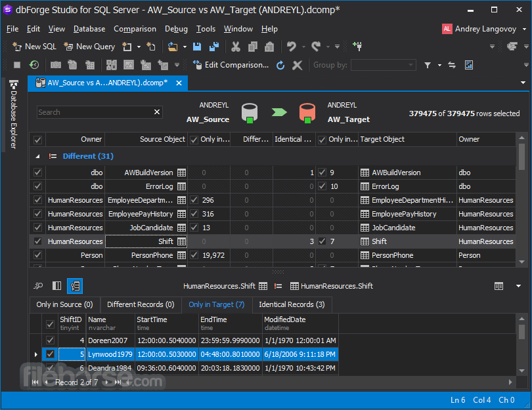This screenshot has width=532, height=410.
Task: Go to first record navigation button
Action: [35, 382]
